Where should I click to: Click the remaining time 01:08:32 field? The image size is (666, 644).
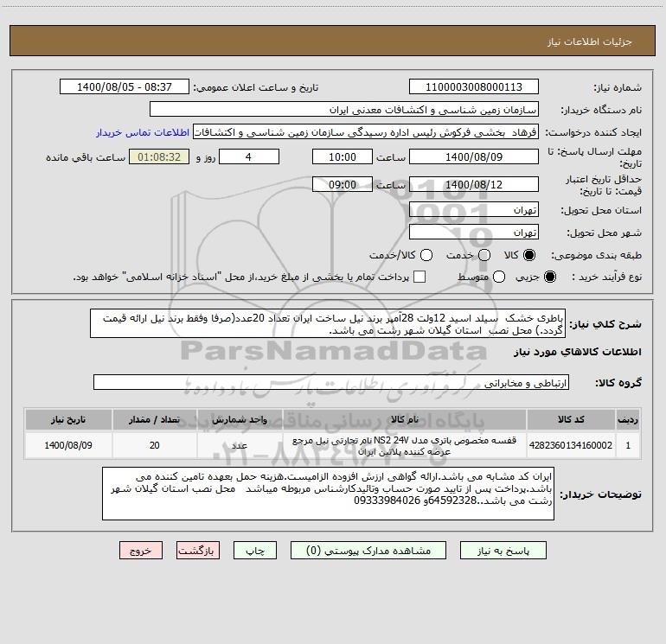pos(159,156)
